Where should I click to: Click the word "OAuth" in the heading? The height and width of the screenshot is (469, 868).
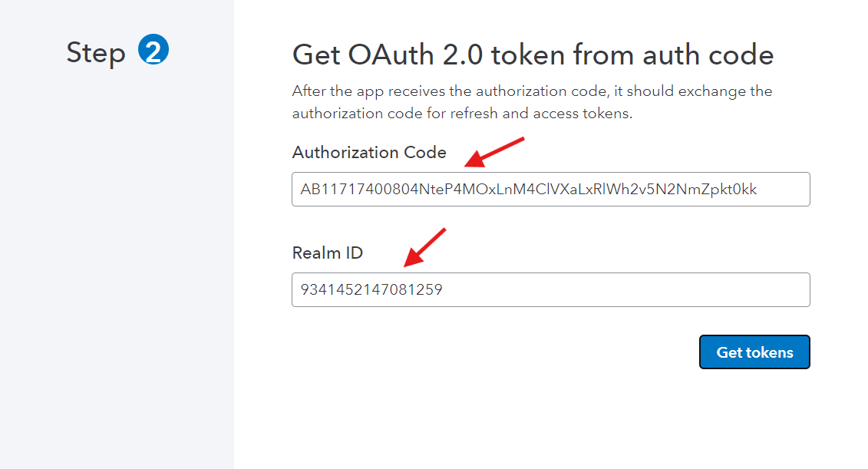(391, 54)
